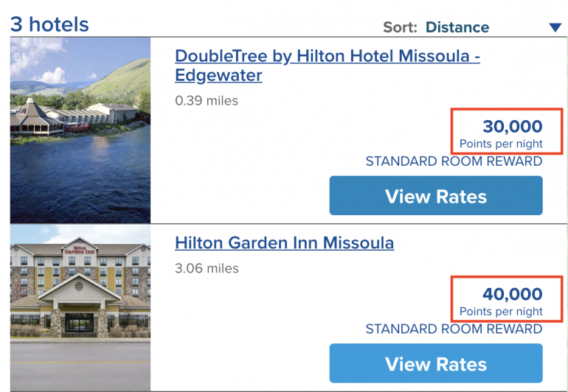Open DoubleTree by Hilton Hotel Missoula link
The width and height of the screenshot is (568, 392).
[327, 56]
